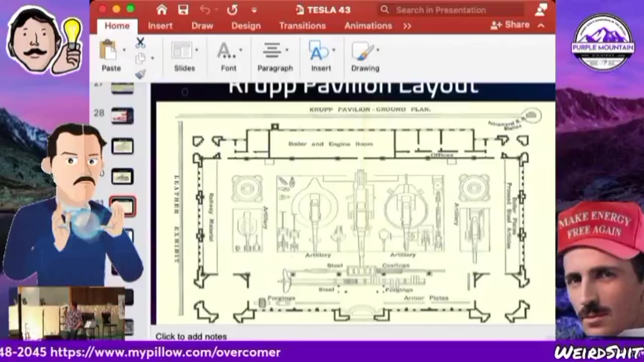Select the highlighted current slide thumbnail
This screenshot has height=362, width=644.
click(x=122, y=206)
